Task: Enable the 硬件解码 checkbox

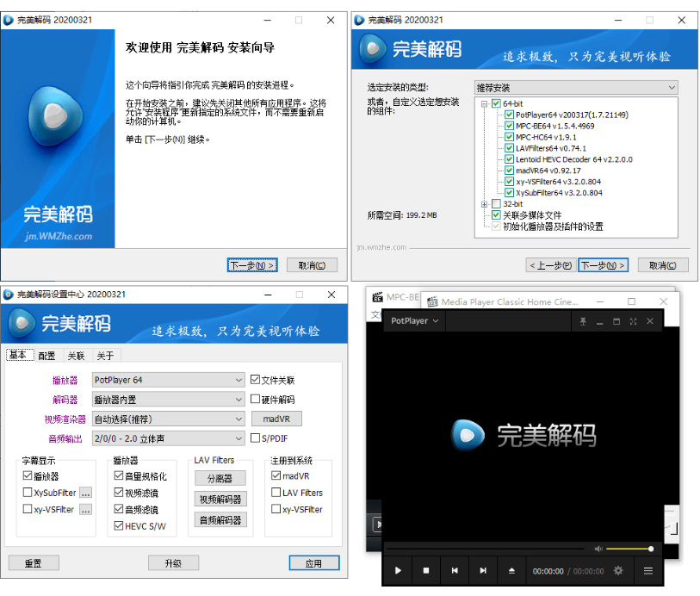Action: click(255, 400)
